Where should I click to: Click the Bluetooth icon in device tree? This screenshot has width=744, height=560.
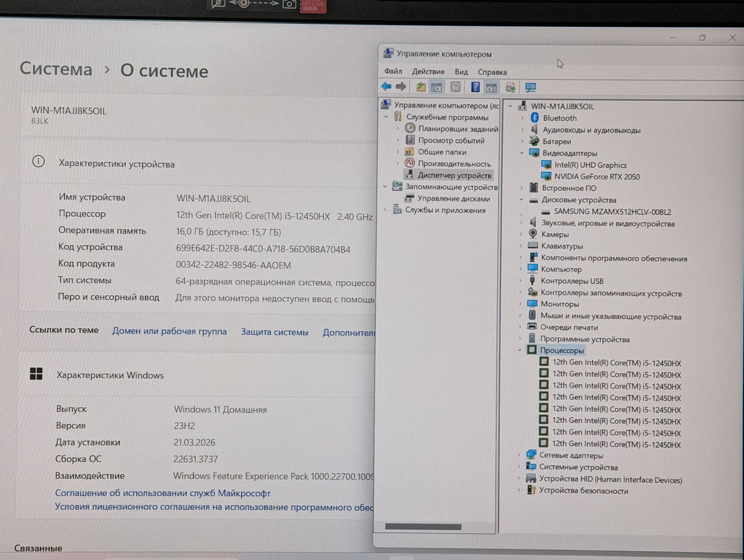click(535, 118)
